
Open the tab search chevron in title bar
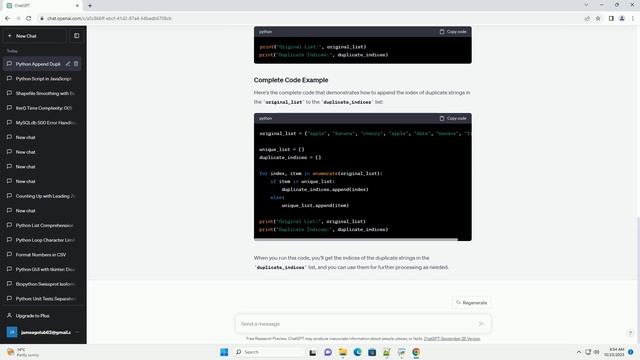tap(586, 5)
